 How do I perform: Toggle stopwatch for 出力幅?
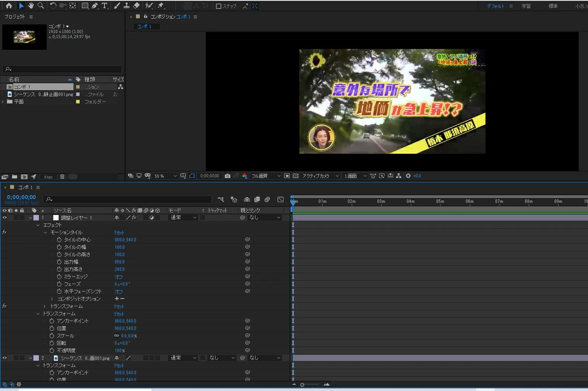pyautogui.click(x=59, y=262)
